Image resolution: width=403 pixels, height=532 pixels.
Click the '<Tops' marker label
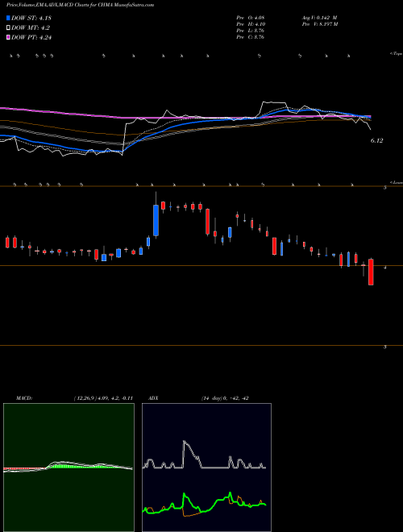tap(396, 54)
